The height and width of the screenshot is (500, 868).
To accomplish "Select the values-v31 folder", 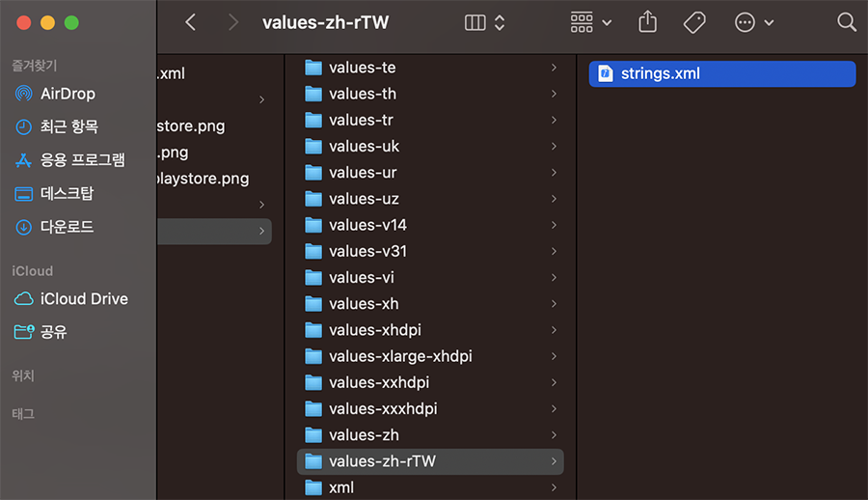I will (x=367, y=251).
